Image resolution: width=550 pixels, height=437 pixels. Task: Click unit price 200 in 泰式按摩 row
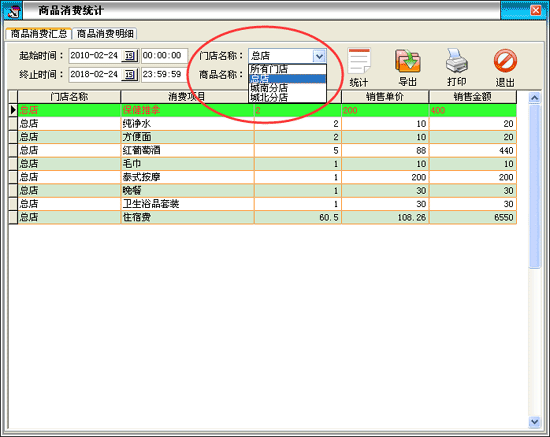[x=385, y=177]
